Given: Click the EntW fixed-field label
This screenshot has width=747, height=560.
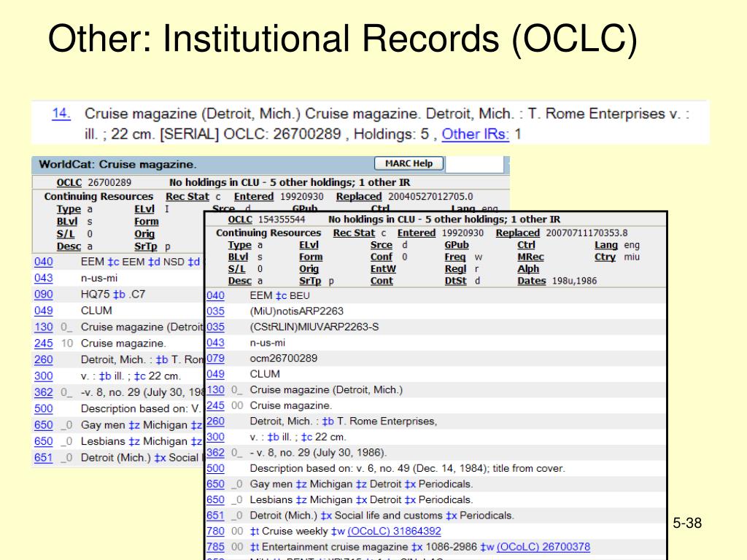Looking at the screenshot, I should 383,269.
